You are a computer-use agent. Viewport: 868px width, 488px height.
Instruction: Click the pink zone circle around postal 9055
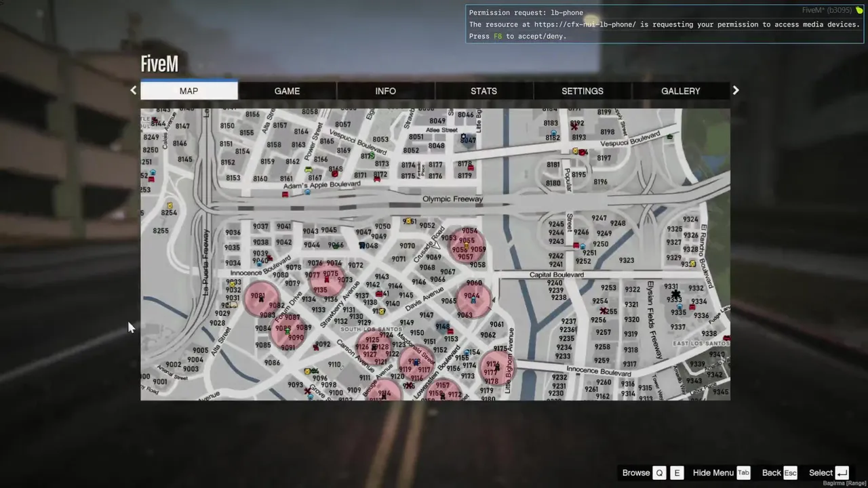click(x=468, y=245)
